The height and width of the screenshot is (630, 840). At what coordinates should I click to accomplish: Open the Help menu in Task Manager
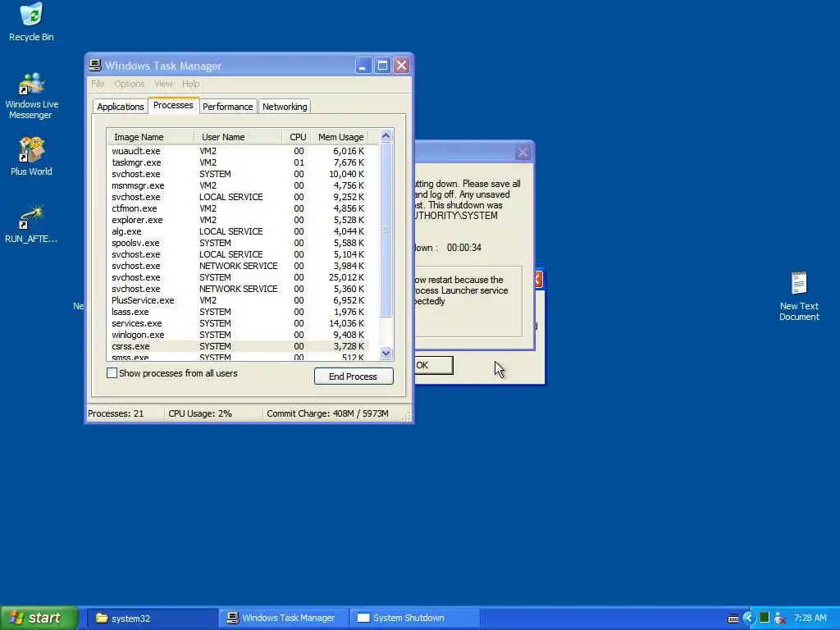(190, 84)
